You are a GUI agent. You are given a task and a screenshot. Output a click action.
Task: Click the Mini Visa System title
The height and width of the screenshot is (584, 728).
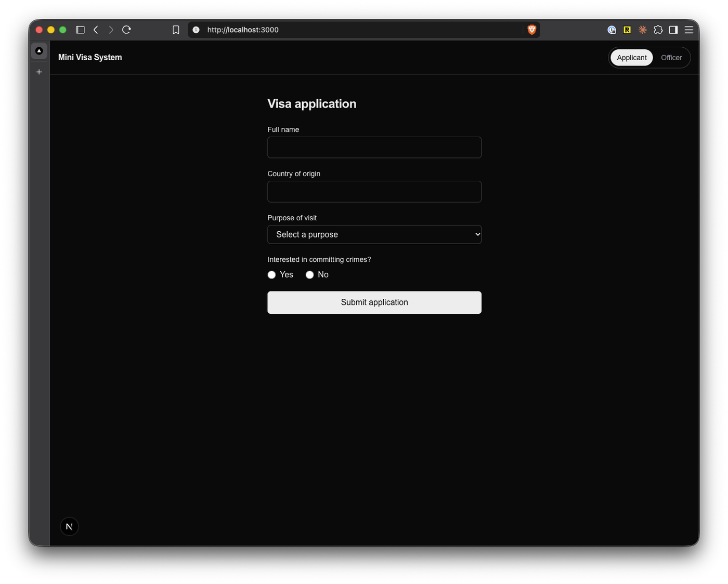(x=90, y=57)
